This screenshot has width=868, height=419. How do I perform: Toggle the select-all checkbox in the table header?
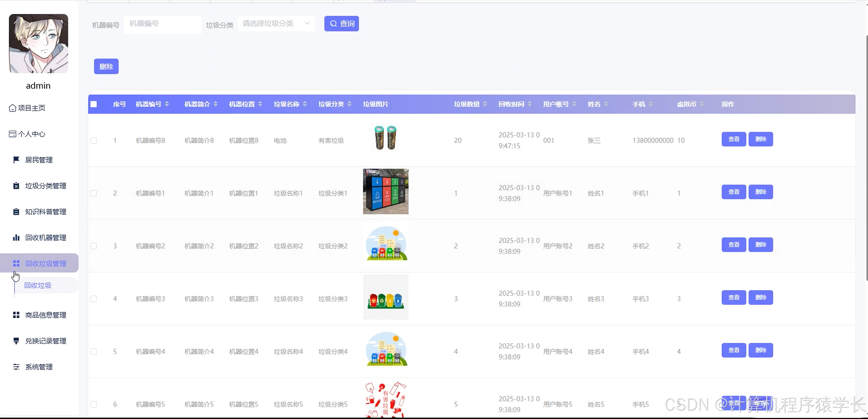pos(94,104)
